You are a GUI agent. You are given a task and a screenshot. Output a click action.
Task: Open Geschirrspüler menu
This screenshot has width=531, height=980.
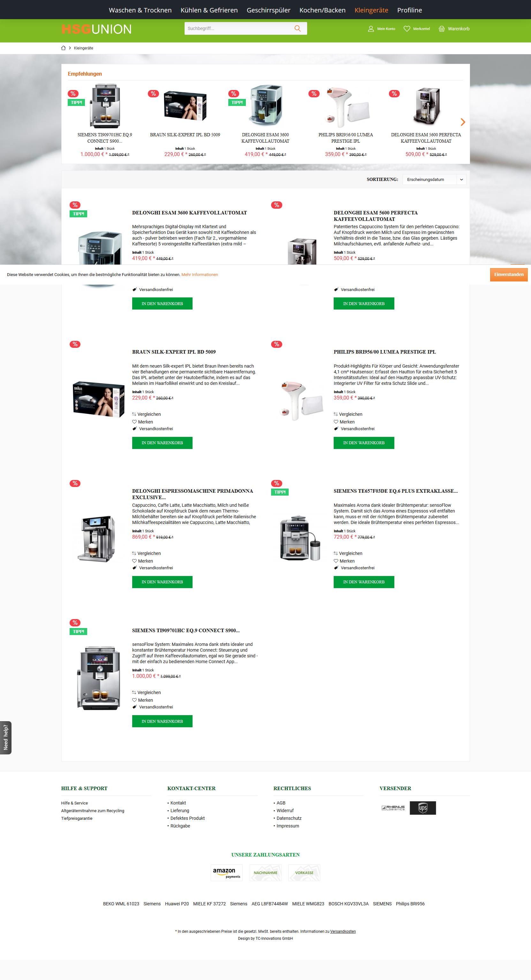point(268,10)
